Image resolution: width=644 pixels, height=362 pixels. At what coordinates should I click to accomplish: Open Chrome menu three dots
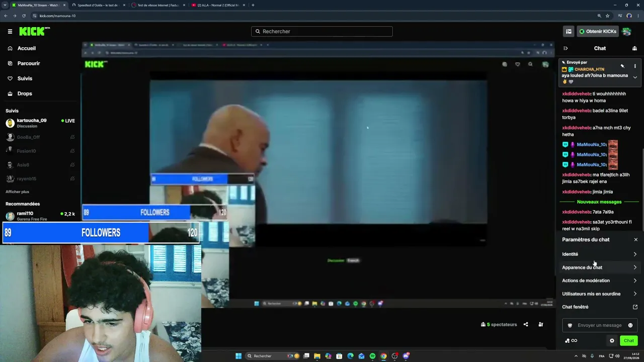tap(638, 16)
